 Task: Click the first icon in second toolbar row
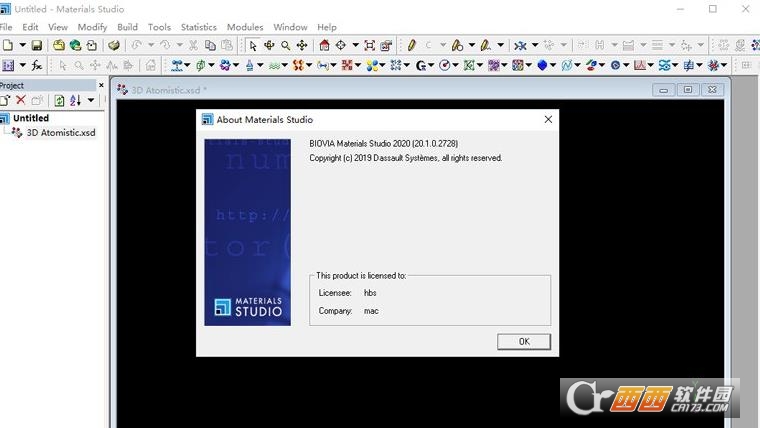(8, 65)
